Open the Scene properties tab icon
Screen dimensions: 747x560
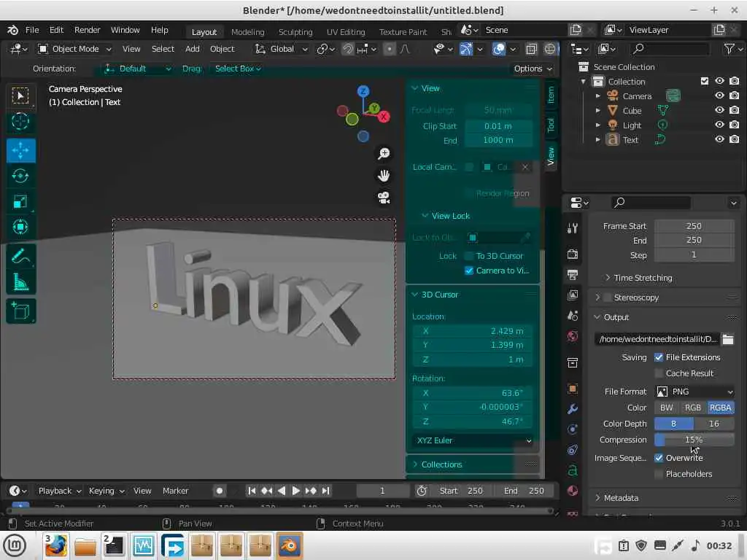(573, 315)
